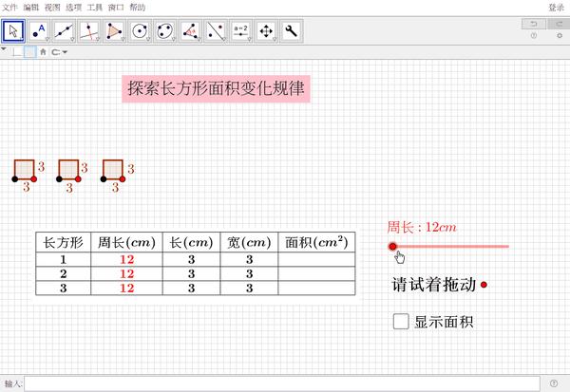This screenshot has height=392, width=570.
Task: Toggle grid display in style bar
Action: tap(29, 52)
